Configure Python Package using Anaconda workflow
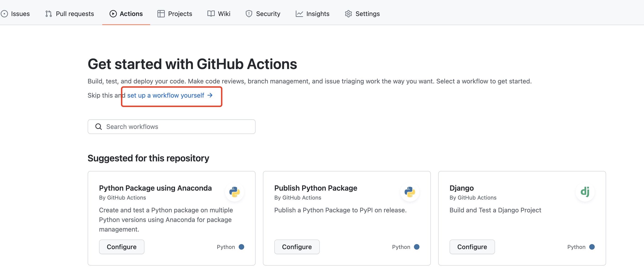This screenshot has height=272, width=644. tap(121, 247)
